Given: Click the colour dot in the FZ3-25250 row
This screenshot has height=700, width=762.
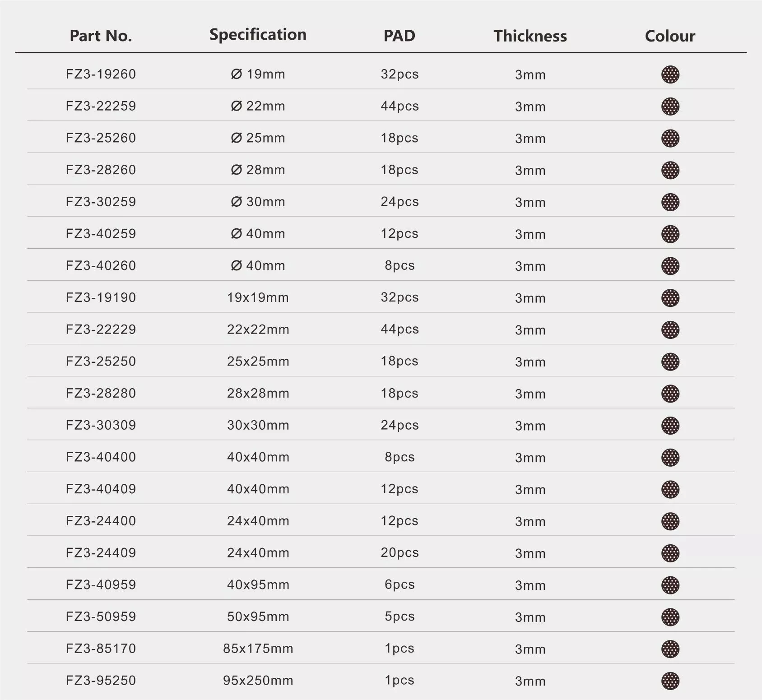Looking at the screenshot, I should pos(670,362).
